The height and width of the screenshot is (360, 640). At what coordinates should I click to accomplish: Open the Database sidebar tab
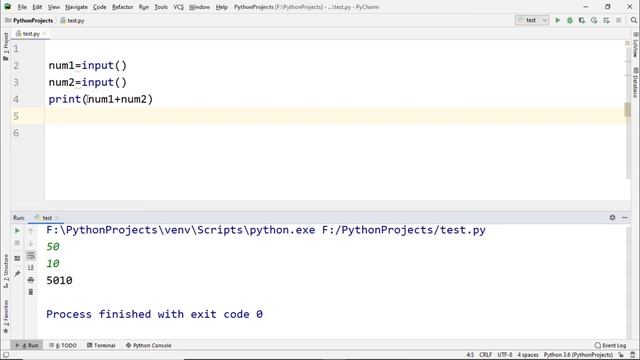coord(636,83)
